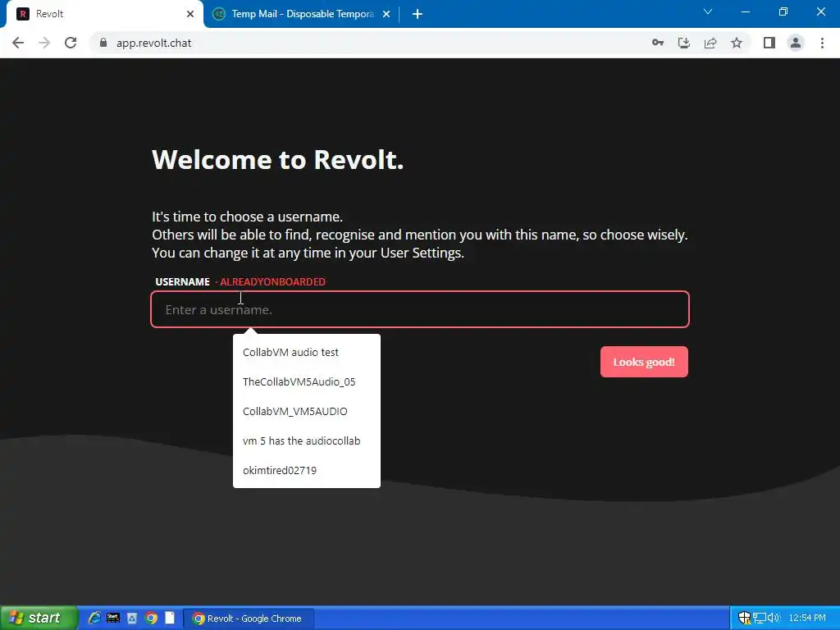
Task: Click the install app icon
Action: pos(684,43)
